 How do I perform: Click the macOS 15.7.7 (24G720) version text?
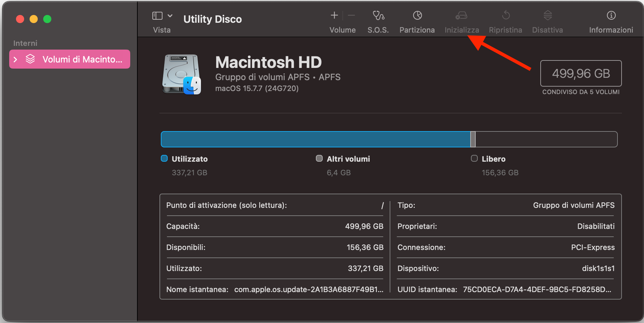[257, 88]
